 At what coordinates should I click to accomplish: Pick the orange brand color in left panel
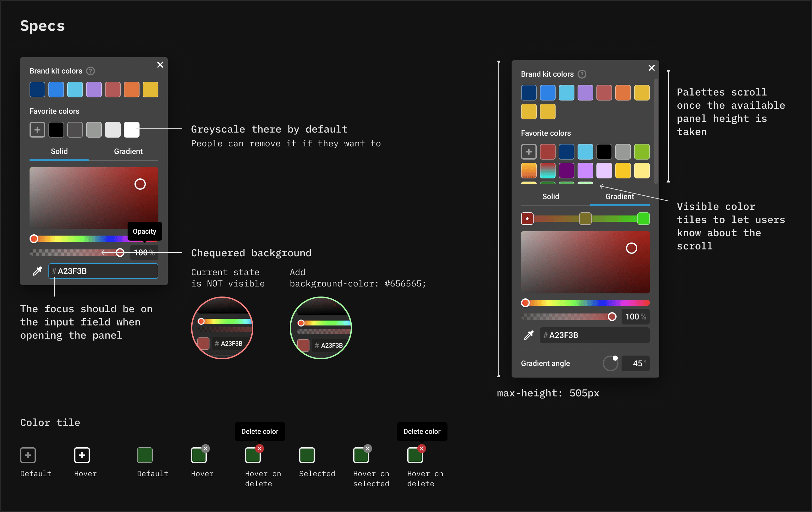click(x=132, y=90)
